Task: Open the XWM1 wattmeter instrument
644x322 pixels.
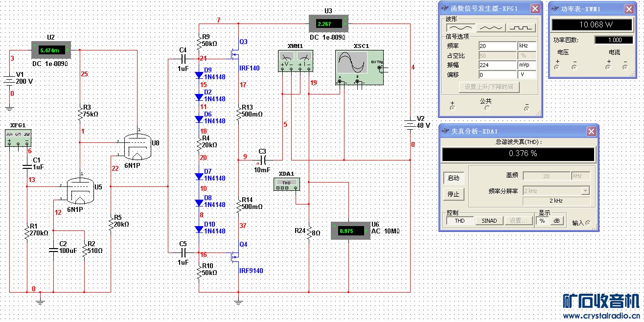Action: click(294, 61)
